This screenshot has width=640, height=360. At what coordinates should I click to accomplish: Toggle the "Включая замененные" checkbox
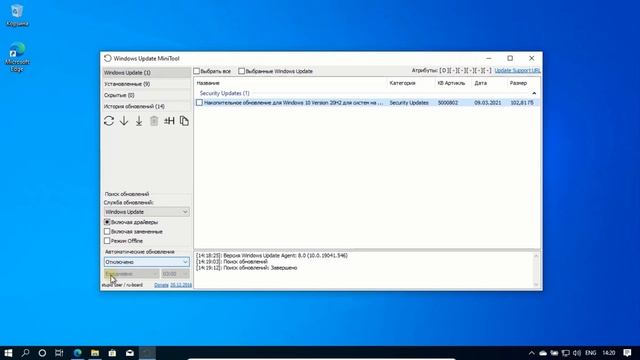pyautogui.click(x=107, y=231)
